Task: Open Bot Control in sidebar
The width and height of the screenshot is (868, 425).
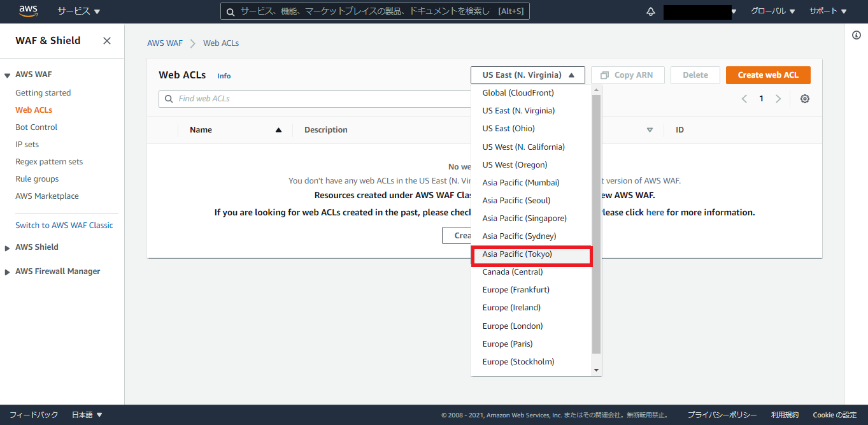Action: click(x=36, y=127)
